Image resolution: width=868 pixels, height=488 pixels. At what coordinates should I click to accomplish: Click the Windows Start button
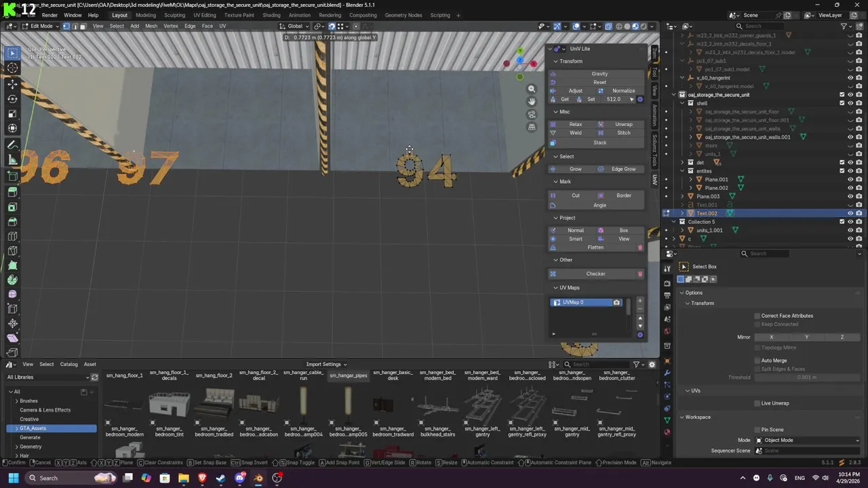pos(13,478)
